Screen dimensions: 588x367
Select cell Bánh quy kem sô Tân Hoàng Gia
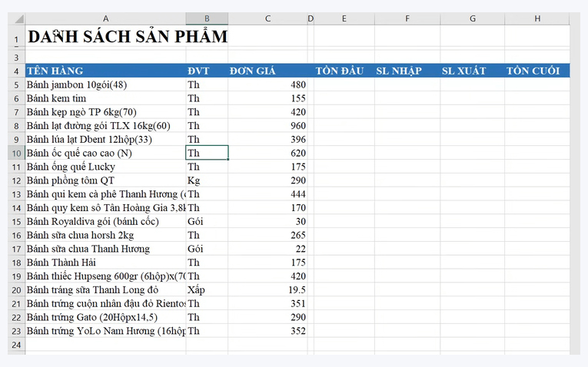105,207
